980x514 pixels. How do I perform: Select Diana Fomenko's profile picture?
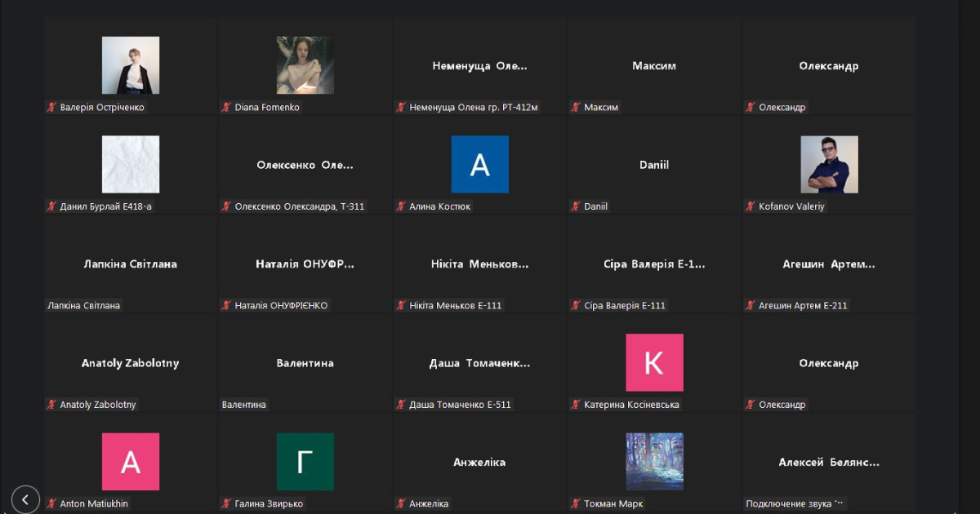305,65
